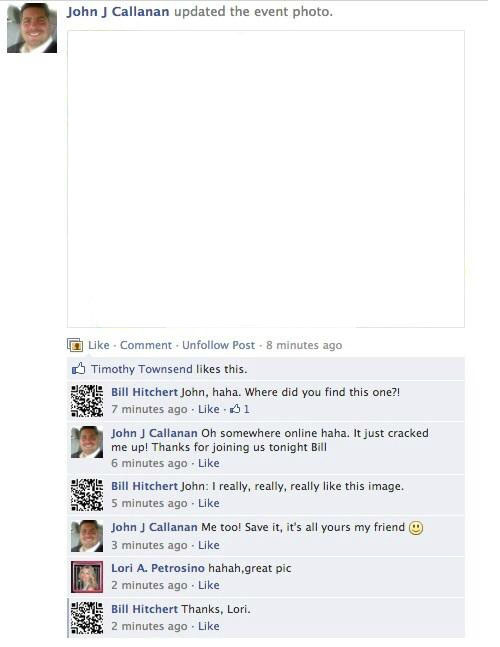
Task: Click John J Callanan's large profile photo at top
Action: coord(32,28)
